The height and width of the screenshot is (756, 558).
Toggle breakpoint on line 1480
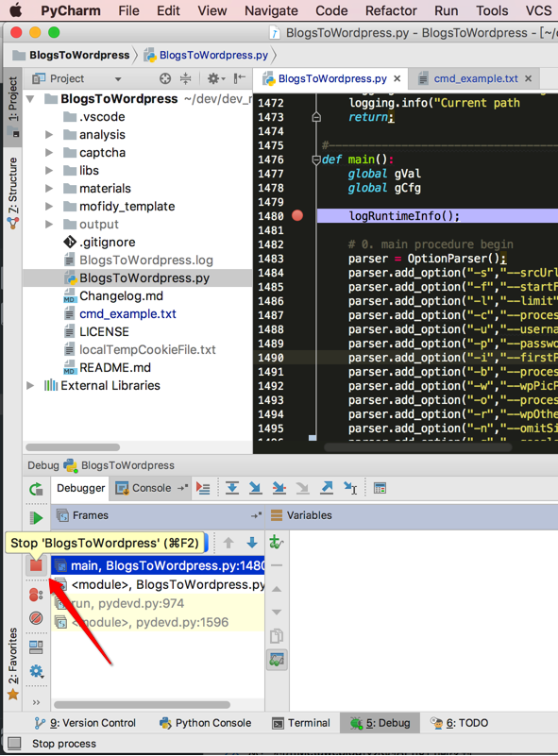[x=297, y=215]
